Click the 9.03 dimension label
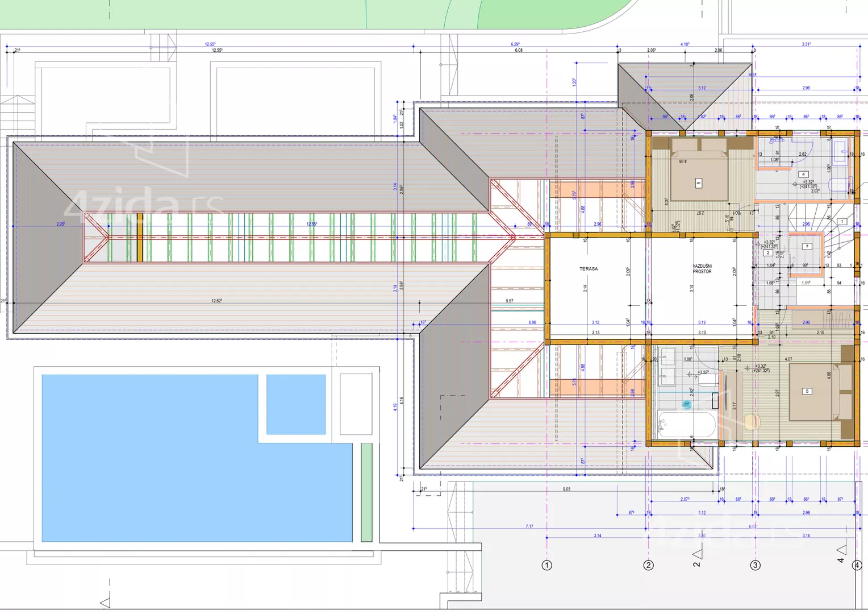The width and height of the screenshot is (868, 614). (566, 489)
